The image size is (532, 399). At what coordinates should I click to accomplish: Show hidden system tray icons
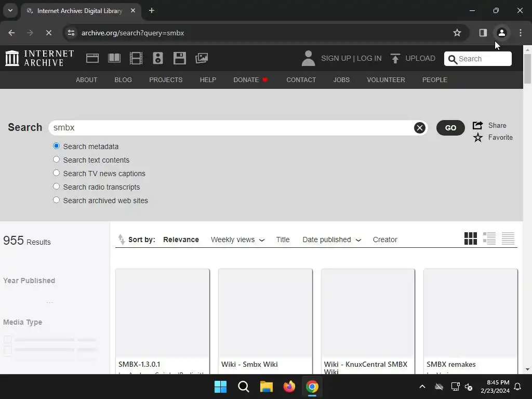point(422,387)
